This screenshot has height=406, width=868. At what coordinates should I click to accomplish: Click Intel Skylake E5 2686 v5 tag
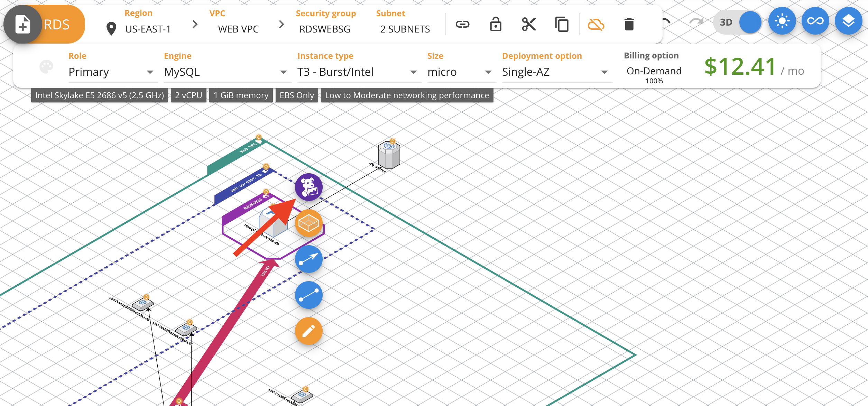[x=100, y=95]
